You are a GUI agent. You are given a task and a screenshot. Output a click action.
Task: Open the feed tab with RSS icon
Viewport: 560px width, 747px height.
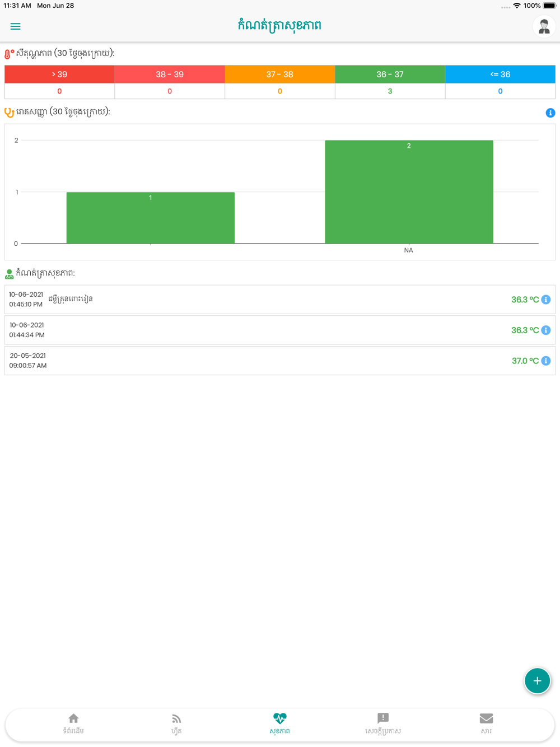[x=176, y=724]
